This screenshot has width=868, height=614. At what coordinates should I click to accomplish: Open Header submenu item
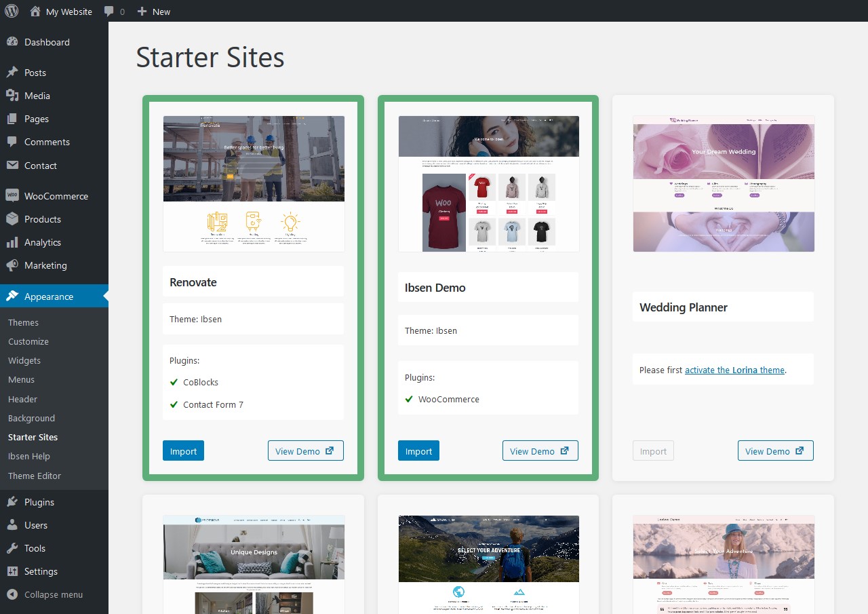tap(22, 399)
